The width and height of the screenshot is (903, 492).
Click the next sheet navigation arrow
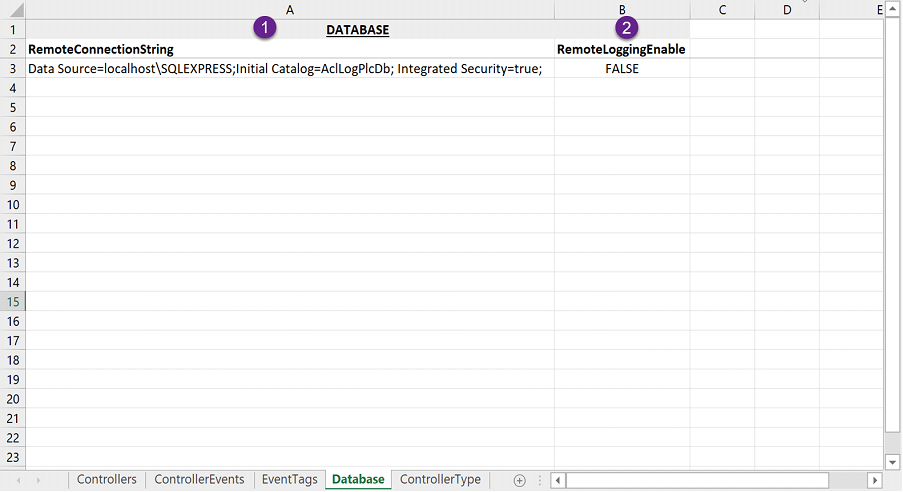coord(38,480)
